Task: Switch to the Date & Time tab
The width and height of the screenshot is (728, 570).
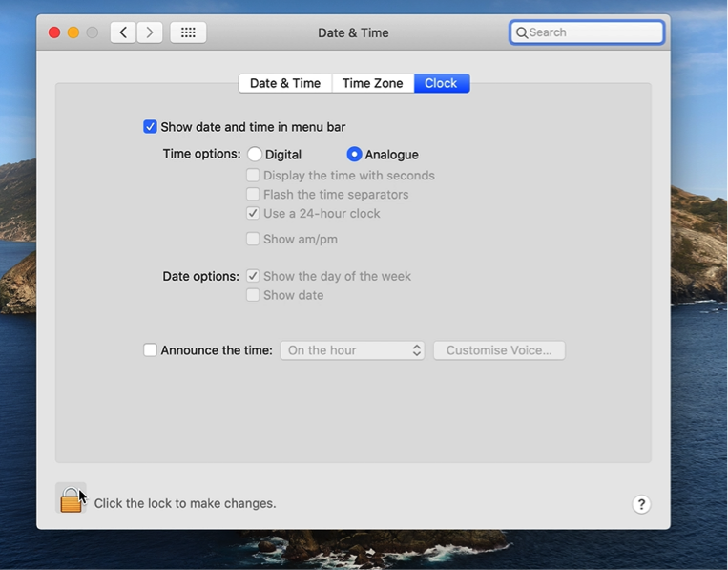Action: [x=284, y=83]
